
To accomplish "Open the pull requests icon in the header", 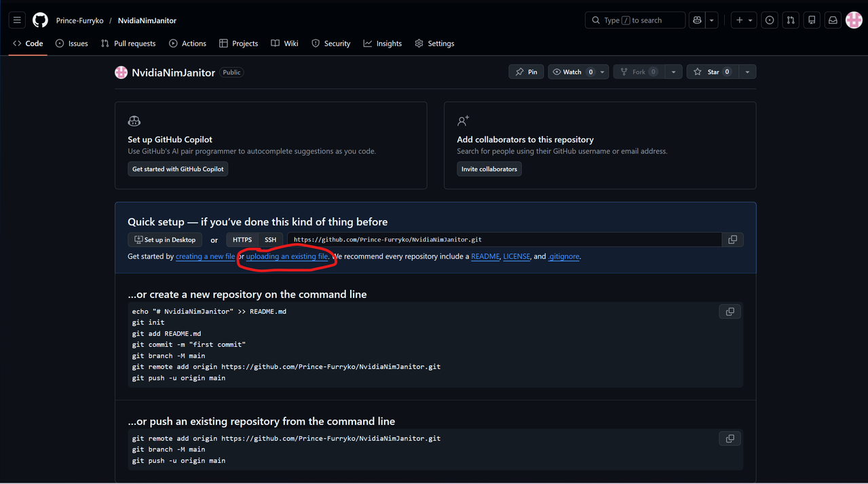I will coord(791,20).
